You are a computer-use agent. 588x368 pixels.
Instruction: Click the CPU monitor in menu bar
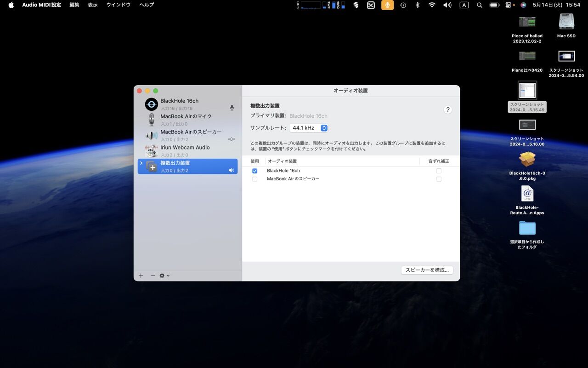[309, 5]
